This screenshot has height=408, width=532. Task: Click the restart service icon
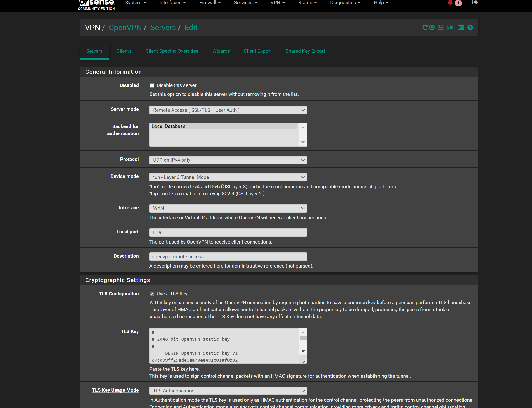(x=425, y=28)
